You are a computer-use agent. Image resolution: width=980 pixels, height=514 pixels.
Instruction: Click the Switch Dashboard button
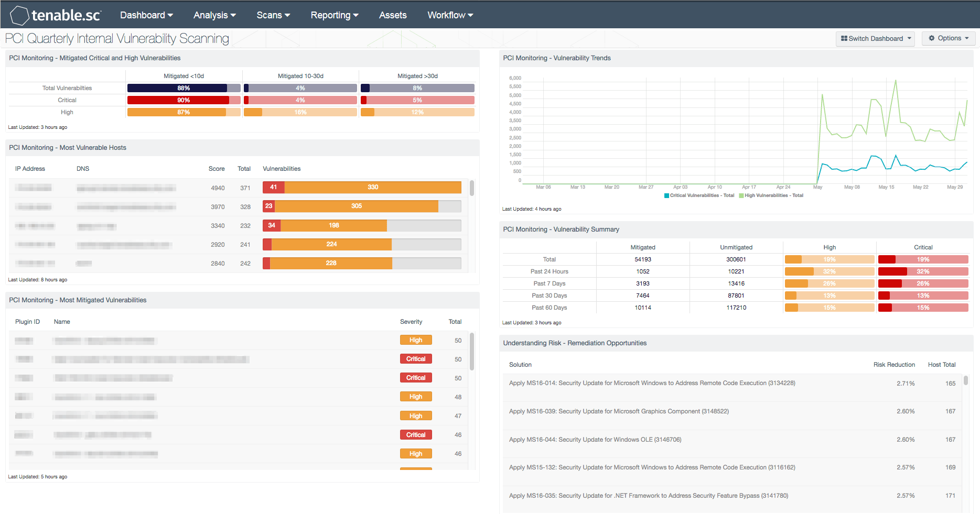click(x=875, y=38)
